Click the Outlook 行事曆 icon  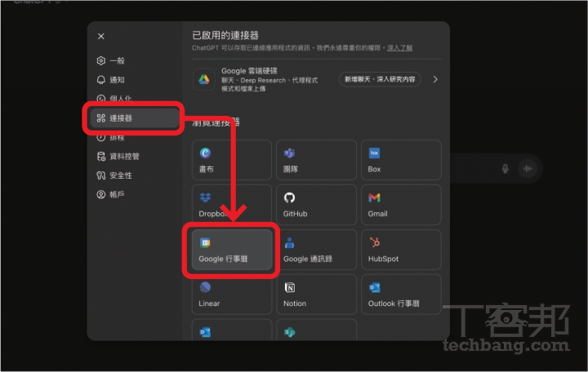coord(374,287)
